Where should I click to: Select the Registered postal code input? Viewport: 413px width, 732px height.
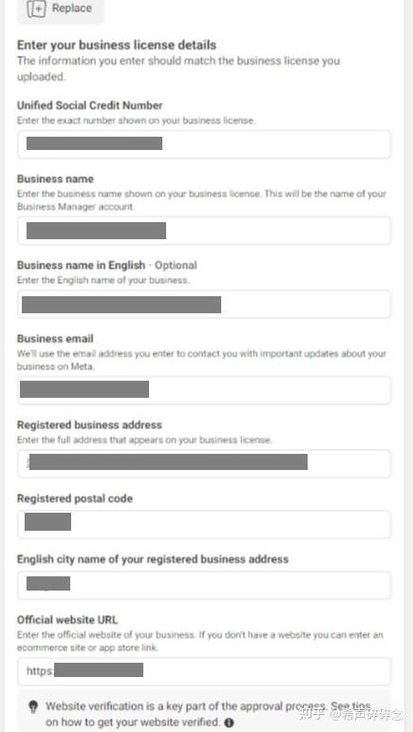[204, 524]
